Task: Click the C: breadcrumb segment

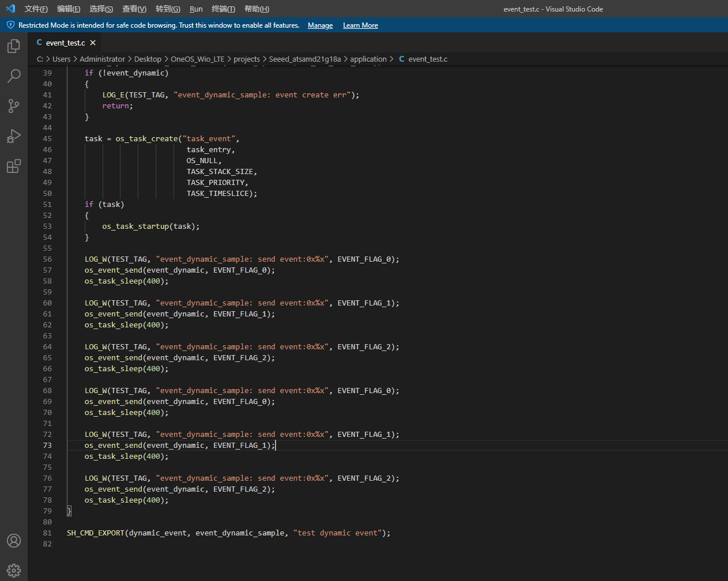Action: click(40, 59)
